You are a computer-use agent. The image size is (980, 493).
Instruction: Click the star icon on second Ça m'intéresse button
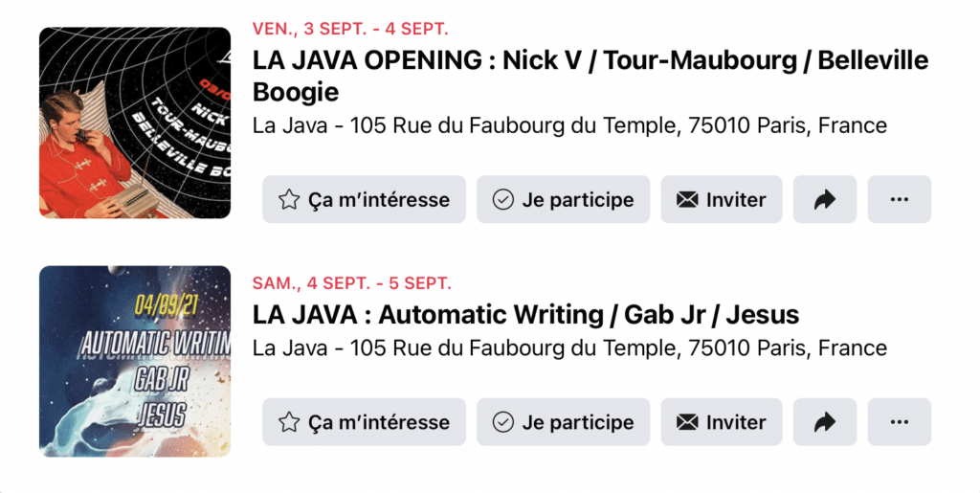pos(289,422)
